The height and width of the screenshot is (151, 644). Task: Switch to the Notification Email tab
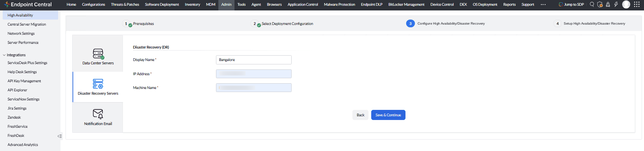98,117
